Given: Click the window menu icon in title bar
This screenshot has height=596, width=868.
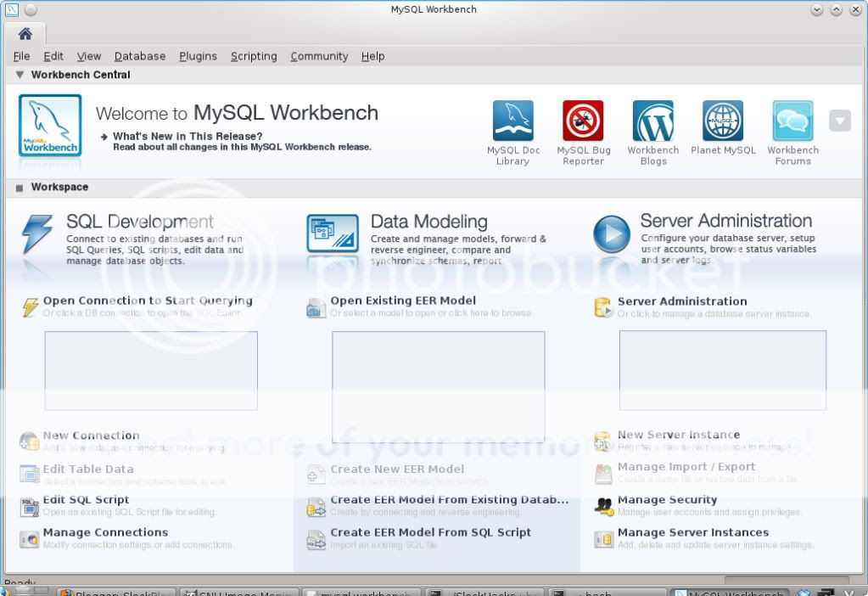Looking at the screenshot, I should pos(11,9).
